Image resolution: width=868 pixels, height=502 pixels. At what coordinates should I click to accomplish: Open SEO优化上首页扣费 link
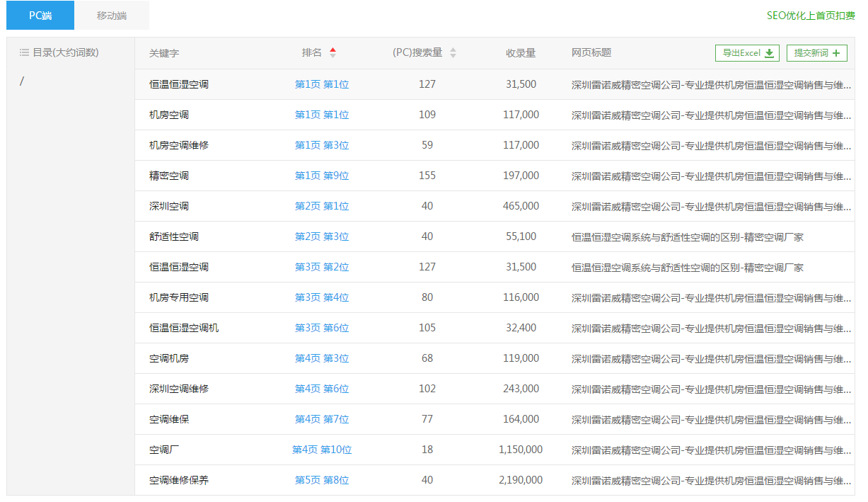810,16
